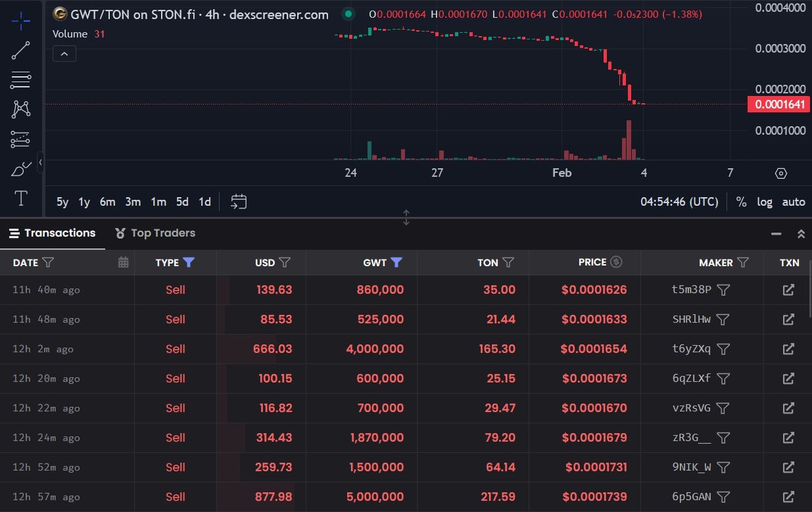Open the DATE column filter
This screenshot has width=812, height=512.
coord(48,262)
